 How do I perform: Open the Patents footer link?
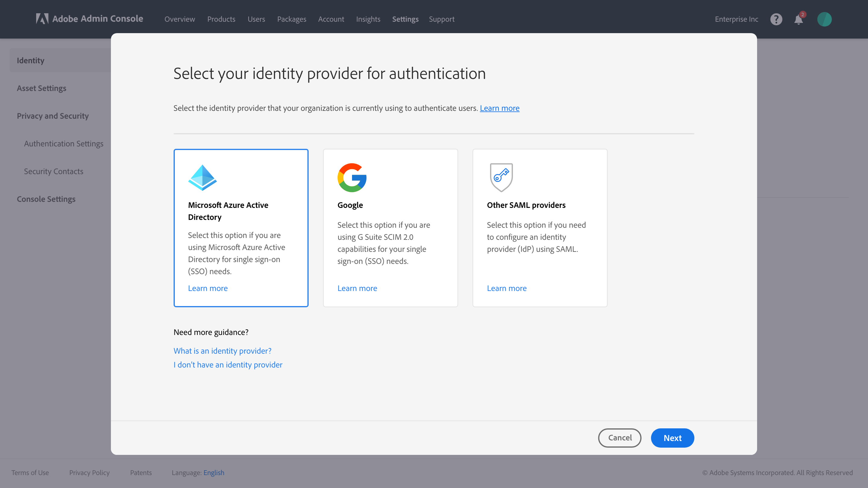(x=141, y=473)
